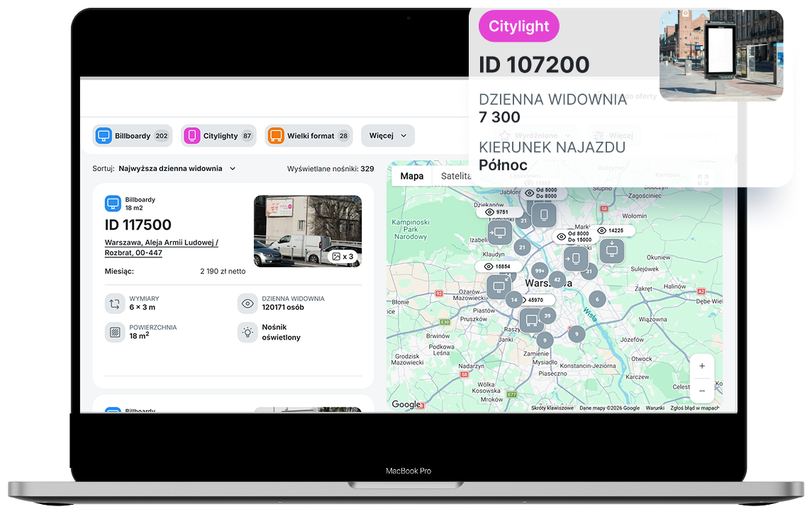Select billboard marker below the 15854 label
The image size is (812, 509).
click(499, 286)
